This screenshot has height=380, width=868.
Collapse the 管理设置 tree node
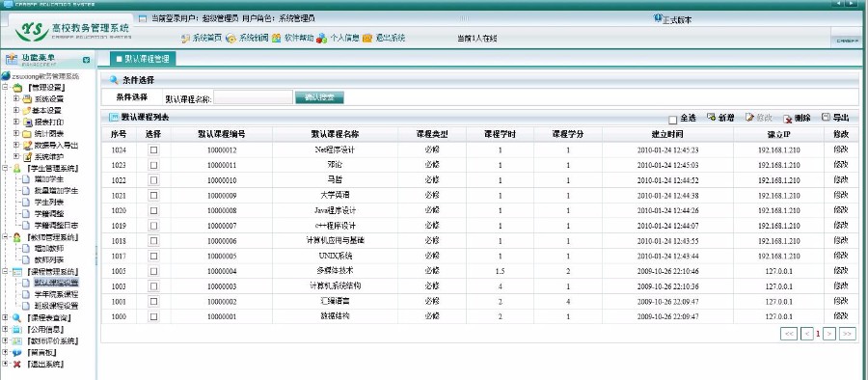(5, 88)
